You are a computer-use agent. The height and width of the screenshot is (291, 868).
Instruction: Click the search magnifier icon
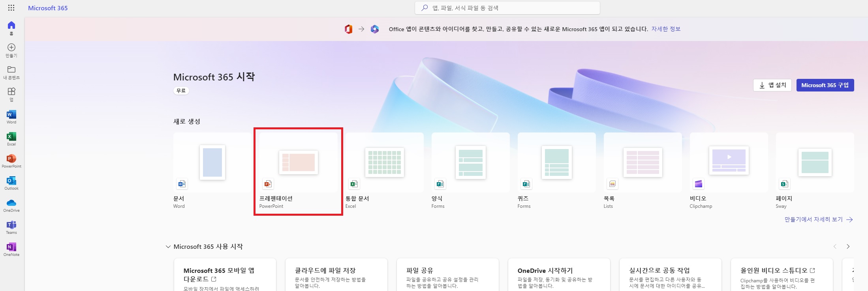tap(425, 8)
